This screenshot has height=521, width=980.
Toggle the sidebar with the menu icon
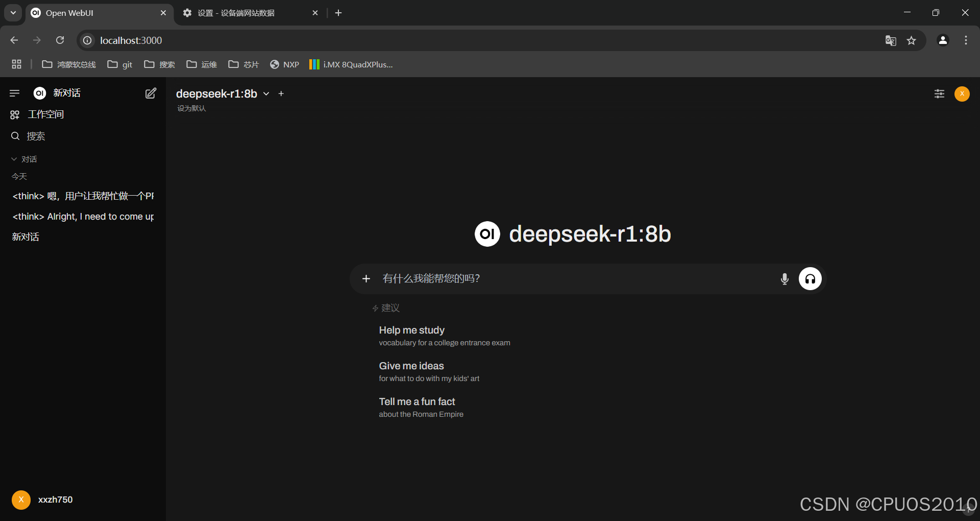[x=14, y=93]
